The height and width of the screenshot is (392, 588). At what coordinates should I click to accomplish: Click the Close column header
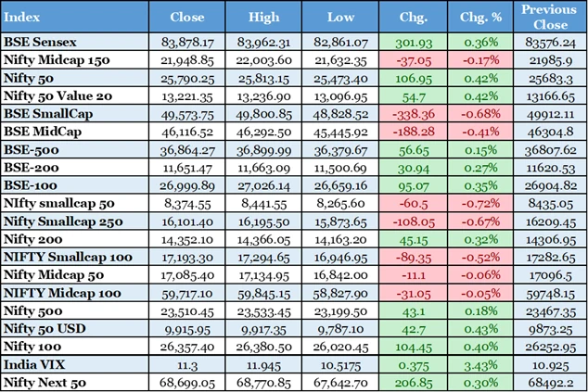(188, 17)
